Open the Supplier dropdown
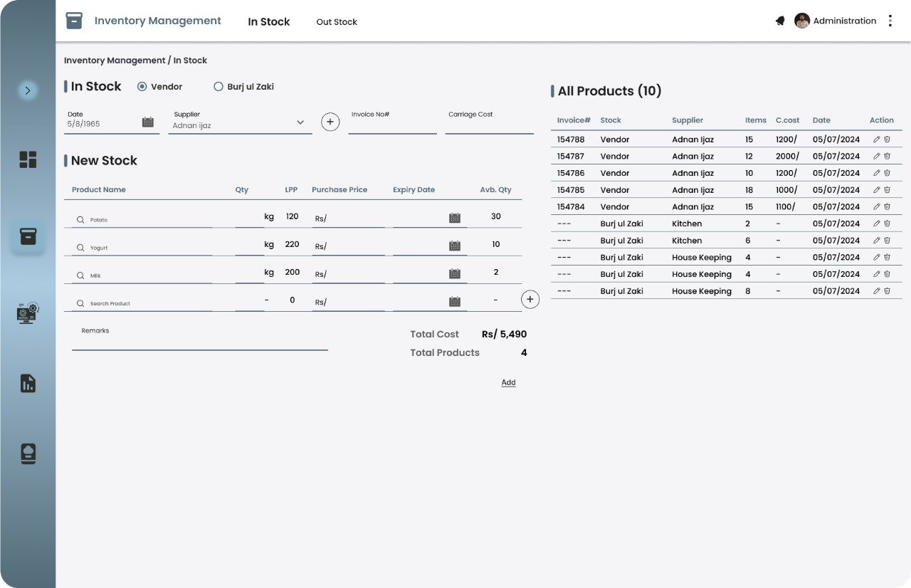This screenshot has height=588, width=911. (240, 122)
